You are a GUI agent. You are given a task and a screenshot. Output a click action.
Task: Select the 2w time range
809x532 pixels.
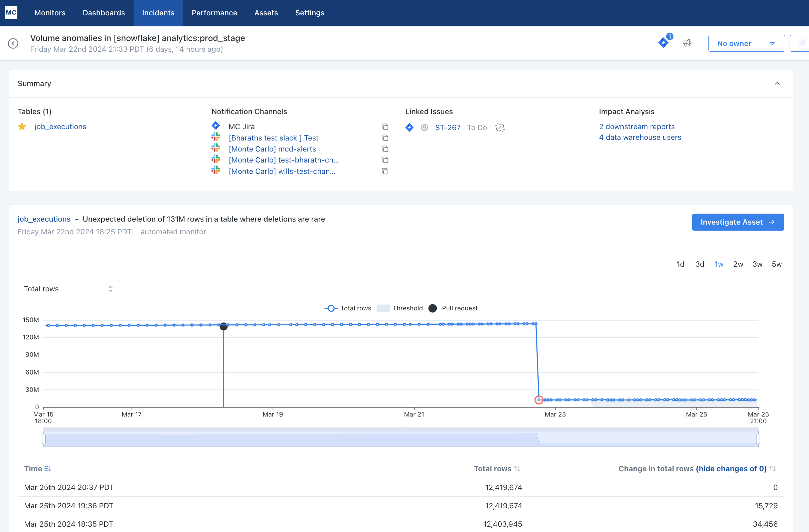[738, 264]
